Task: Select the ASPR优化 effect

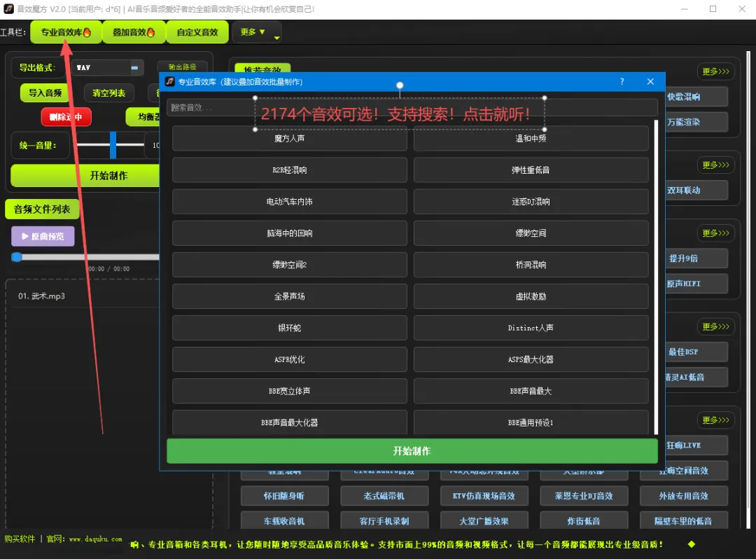Action: point(289,360)
